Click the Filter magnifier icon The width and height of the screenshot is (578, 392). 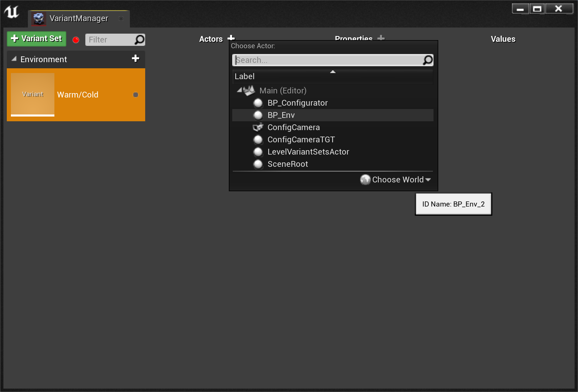click(x=139, y=40)
